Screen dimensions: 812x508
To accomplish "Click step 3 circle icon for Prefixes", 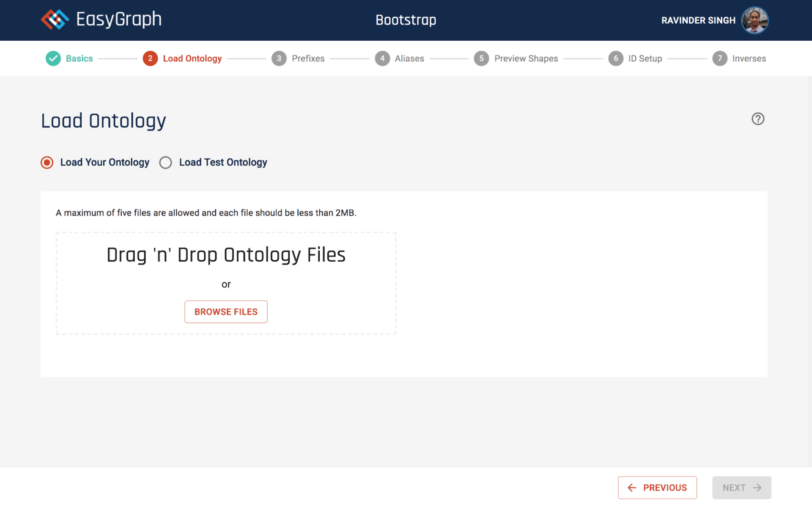I will (x=279, y=58).
